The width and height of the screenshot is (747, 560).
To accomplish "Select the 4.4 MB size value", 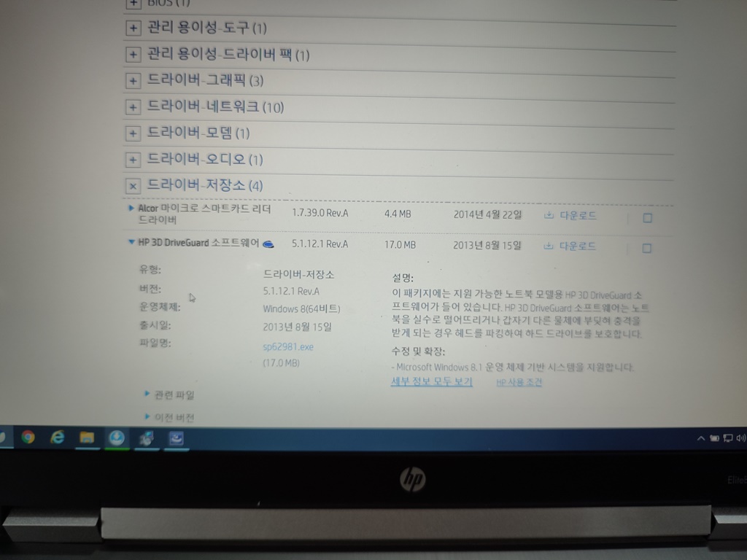I will coord(398,214).
